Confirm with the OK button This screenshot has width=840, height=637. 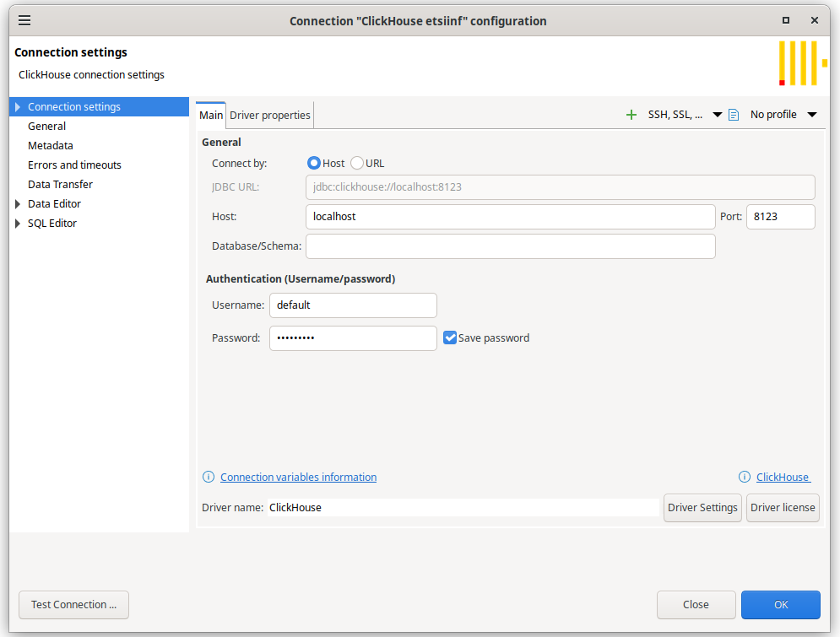[x=781, y=605]
